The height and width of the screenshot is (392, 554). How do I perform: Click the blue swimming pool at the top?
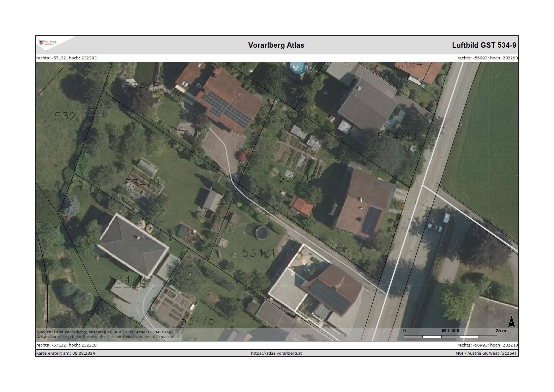tap(298, 67)
